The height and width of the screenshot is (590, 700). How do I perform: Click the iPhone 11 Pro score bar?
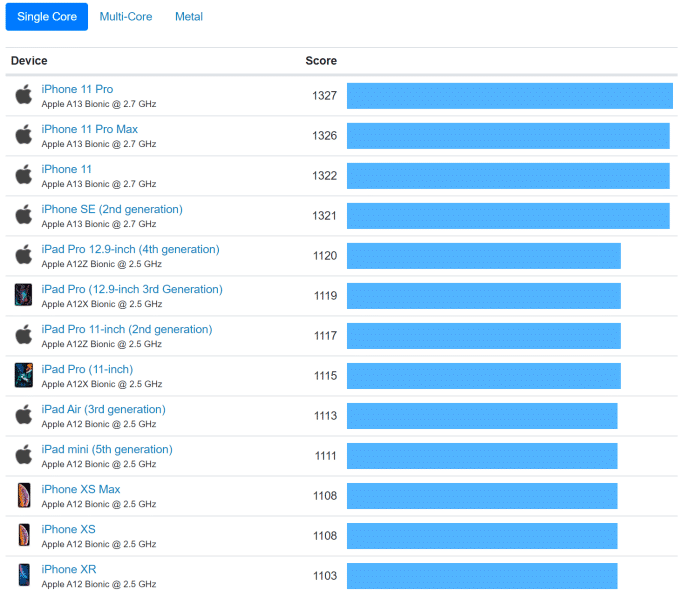[510, 96]
